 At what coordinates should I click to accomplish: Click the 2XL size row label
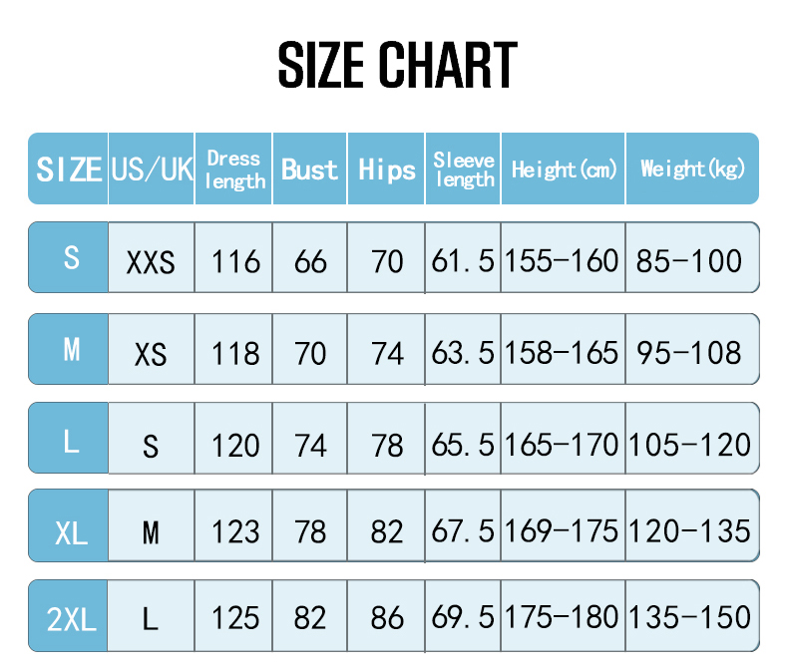[x=71, y=620]
